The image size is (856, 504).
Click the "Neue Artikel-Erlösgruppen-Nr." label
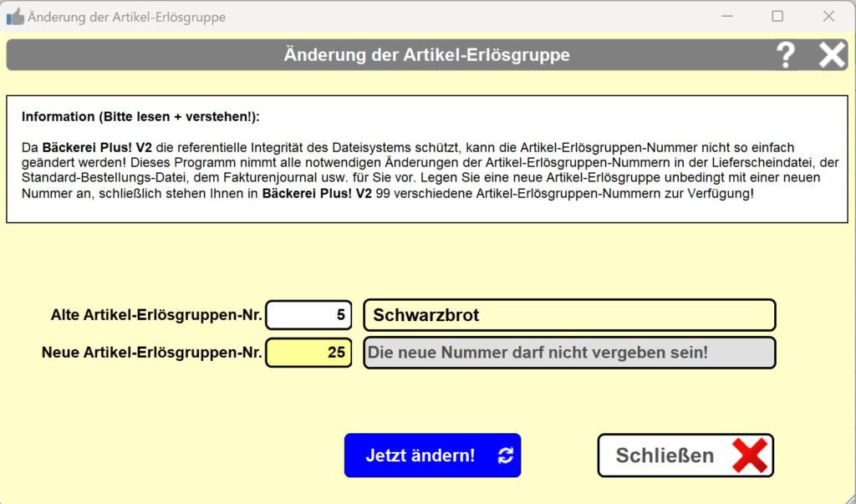coord(151,353)
